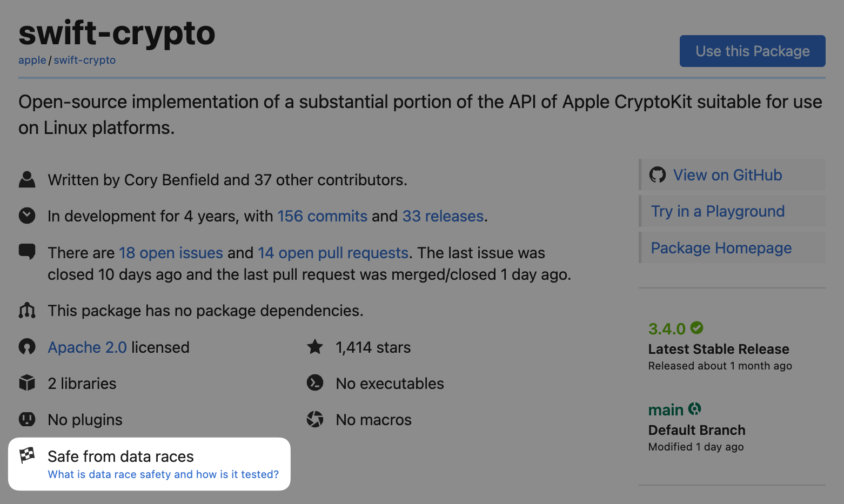Image resolution: width=844 pixels, height=504 pixels.
Task: Click the person icon beside Written by
Action: pos(27,179)
